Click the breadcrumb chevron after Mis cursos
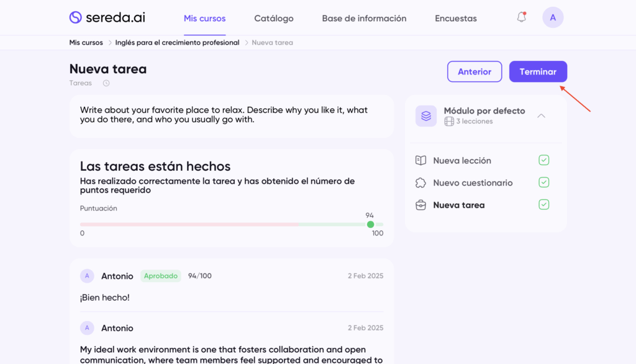Image resolution: width=636 pixels, height=364 pixels. tap(110, 43)
